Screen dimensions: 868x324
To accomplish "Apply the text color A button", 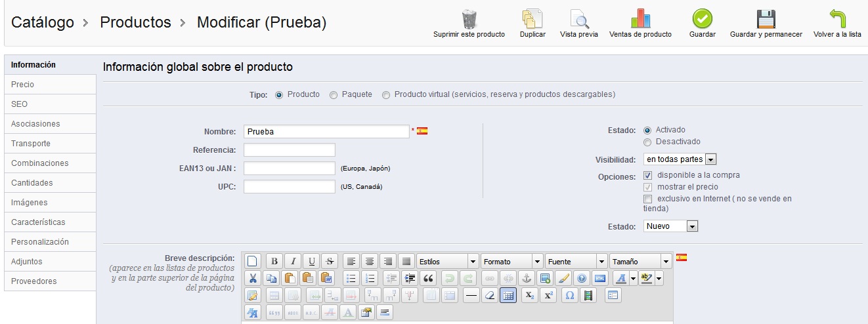I will click(x=621, y=278).
